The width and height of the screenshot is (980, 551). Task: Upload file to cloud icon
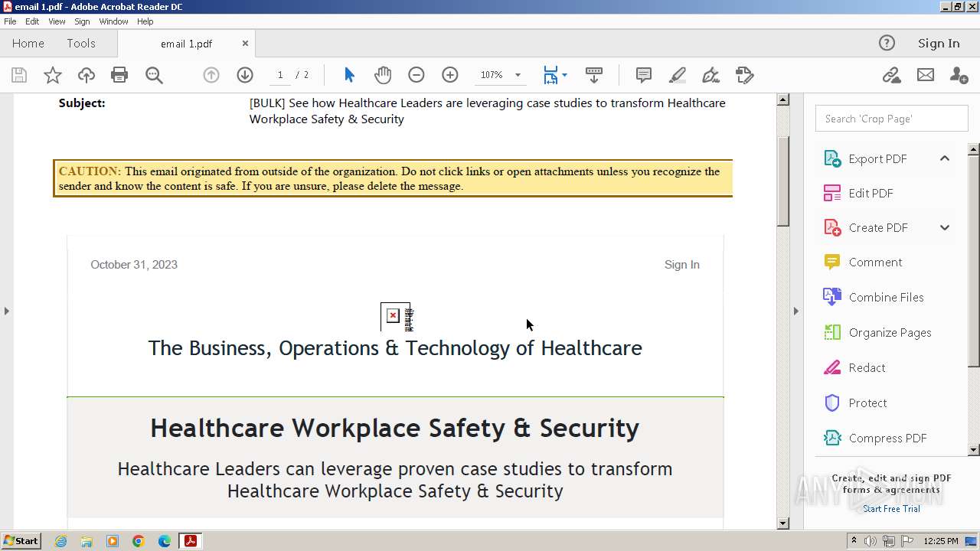87,75
